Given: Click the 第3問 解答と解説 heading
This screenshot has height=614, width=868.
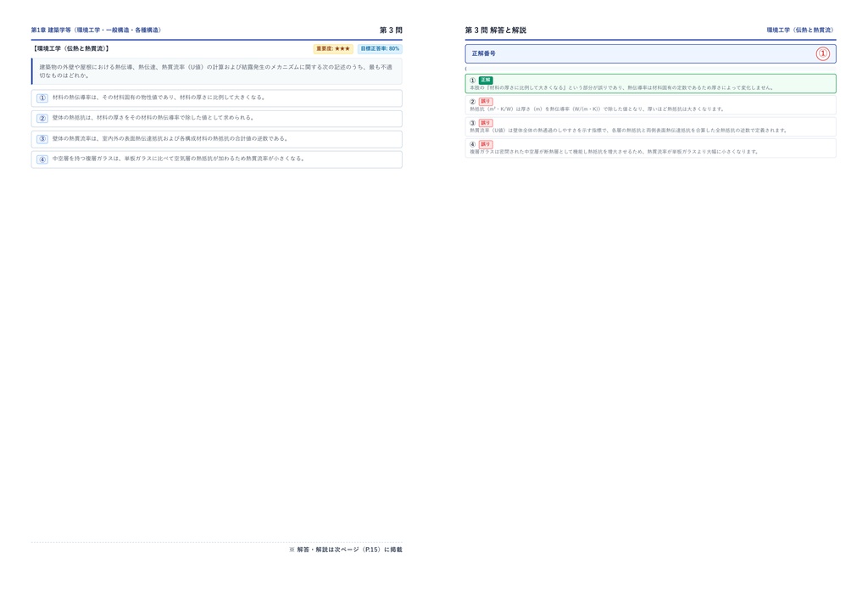Looking at the screenshot, I should pyautogui.click(x=495, y=30).
